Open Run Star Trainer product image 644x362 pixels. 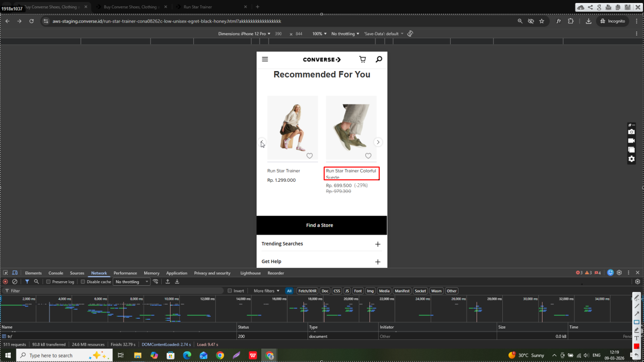pos(293,128)
